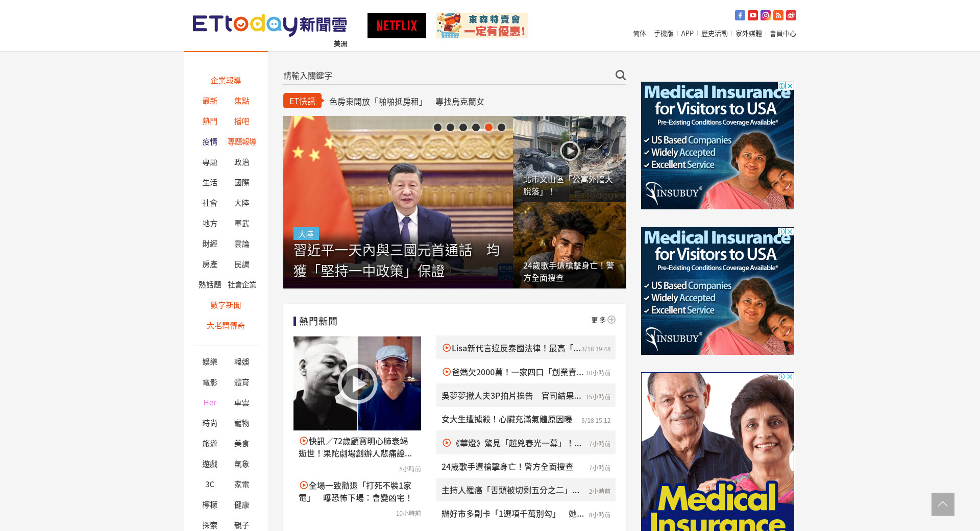980x531 pixels.
Task: Open 專題報導 in sidebar
Action: [242, 142]
